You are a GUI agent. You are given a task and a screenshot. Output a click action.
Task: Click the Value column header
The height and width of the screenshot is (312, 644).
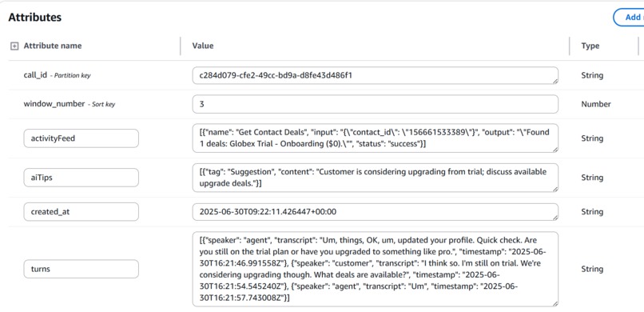pos(202,46)
